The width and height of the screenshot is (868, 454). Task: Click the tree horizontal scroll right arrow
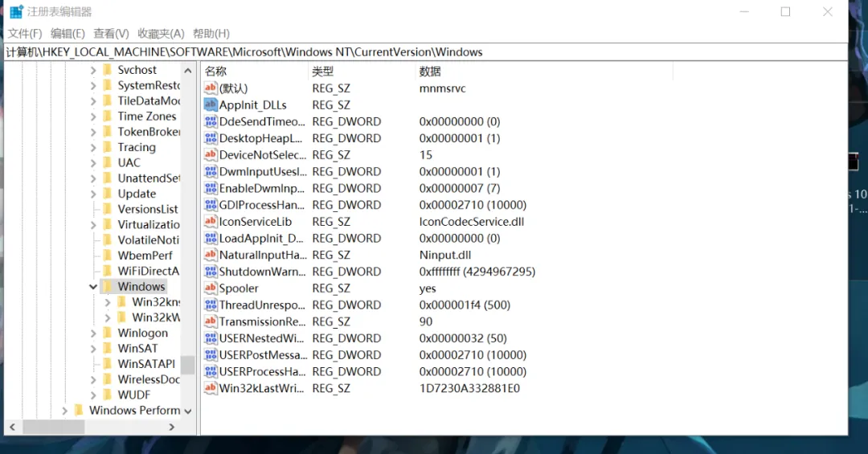pyautogui.click(x=172, y=427)
